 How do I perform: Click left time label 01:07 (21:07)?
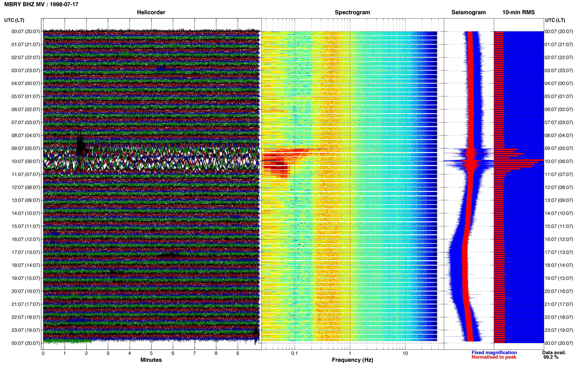[26, 45]
